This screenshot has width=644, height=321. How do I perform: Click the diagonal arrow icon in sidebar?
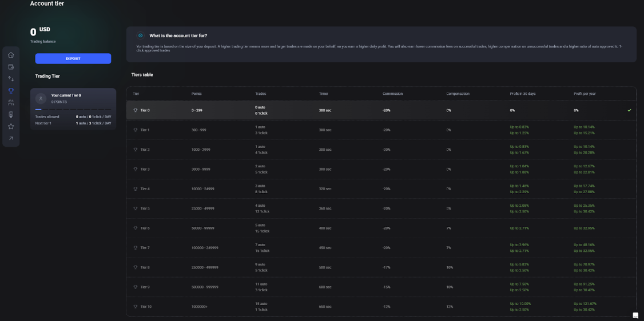point(11,138)
